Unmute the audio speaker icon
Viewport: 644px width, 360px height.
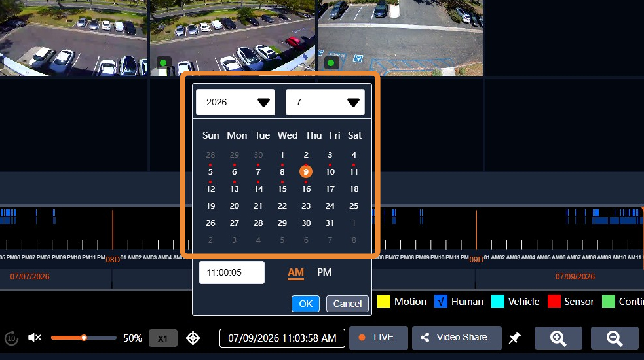pyautogui.click(x=35, y=338)
